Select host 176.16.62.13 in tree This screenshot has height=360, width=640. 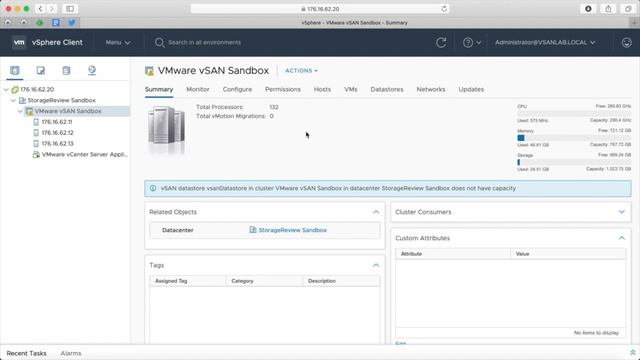[x=57, y=143]
